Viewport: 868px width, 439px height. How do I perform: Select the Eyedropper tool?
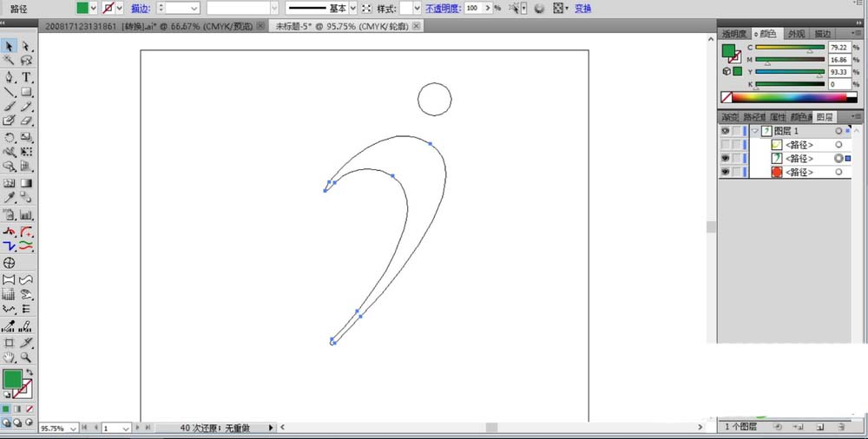pos(10,197)
